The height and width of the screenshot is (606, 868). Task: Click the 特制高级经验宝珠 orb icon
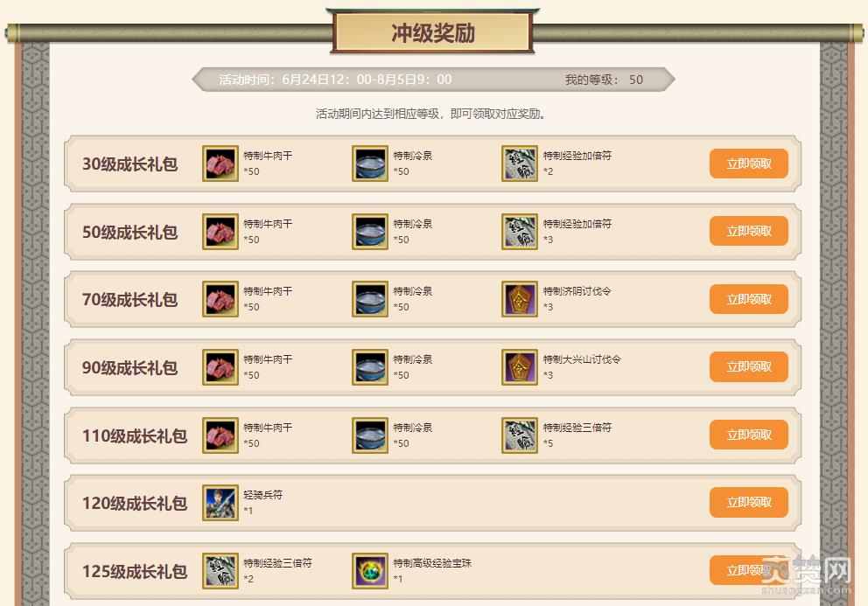370,570
